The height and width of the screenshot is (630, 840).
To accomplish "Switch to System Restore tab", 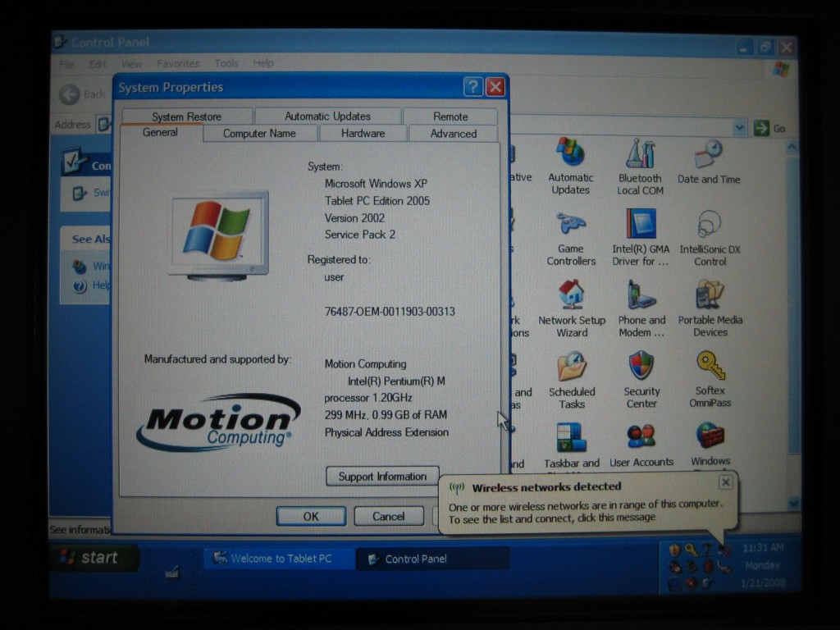I will [x=186, y=116].
